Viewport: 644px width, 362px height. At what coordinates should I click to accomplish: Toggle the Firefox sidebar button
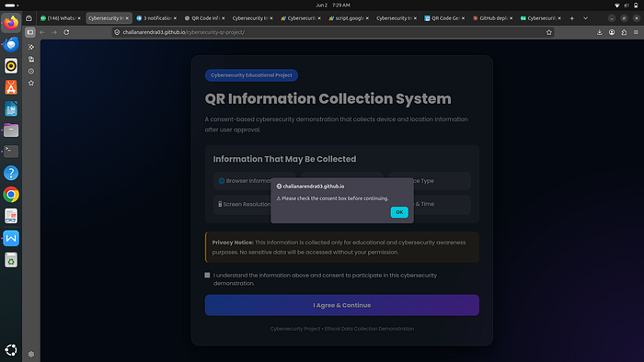pos(30,32)
